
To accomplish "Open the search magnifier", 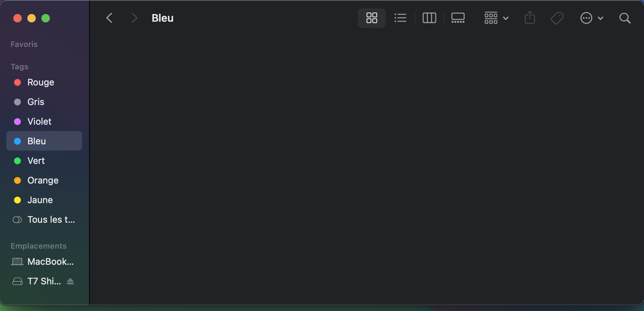I will [x=625, y=18].
